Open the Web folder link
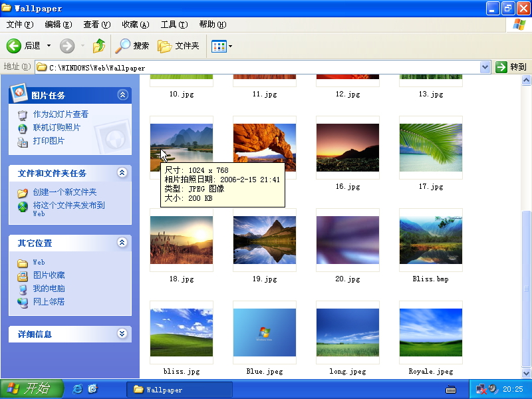 (39, 262)
